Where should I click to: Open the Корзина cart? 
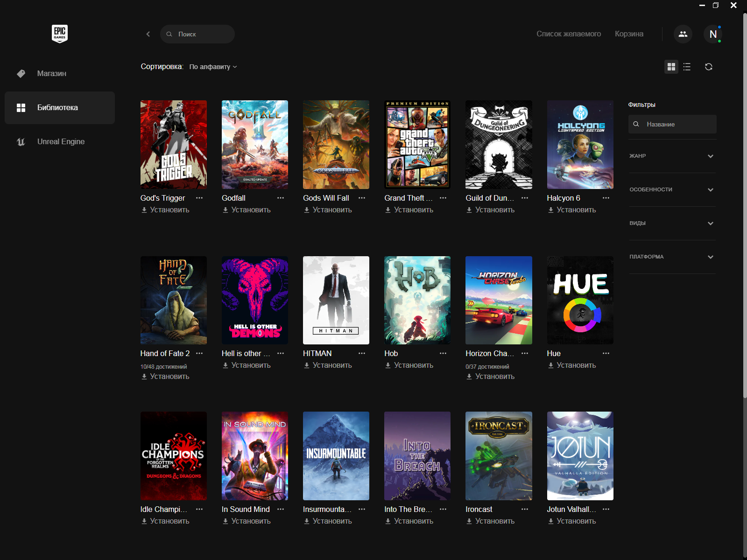pyautogui.click(x=629, y=34)
